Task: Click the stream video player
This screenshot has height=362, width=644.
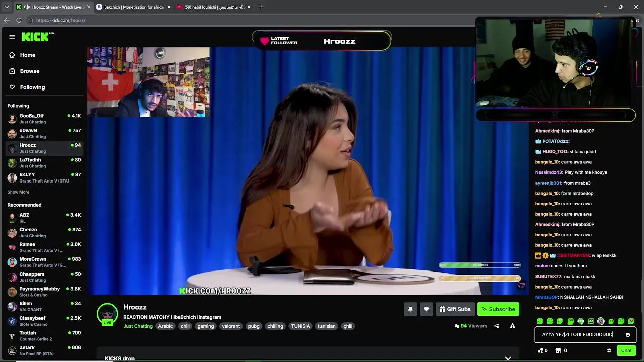Action: coord(307,171)
